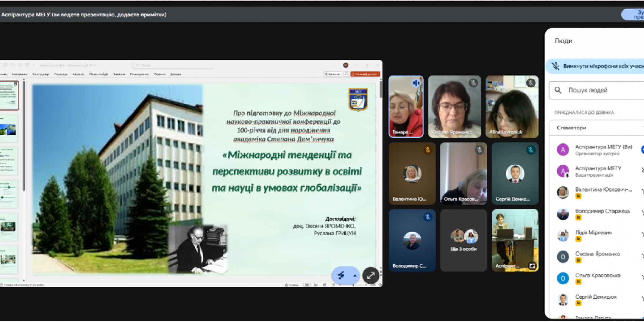
Task: Select the second slide thumbnail in the sidebar
Action: pos(9,129)
